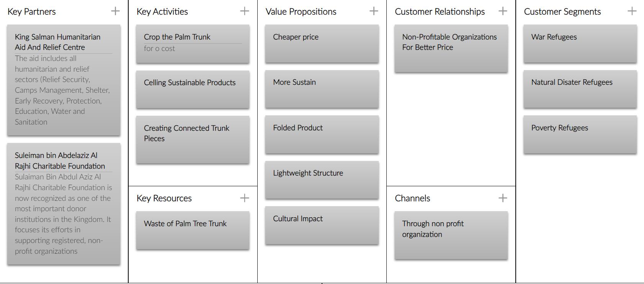Click the Folded Product note
Viewport: 644px width, 284px height.
(322, 134)
